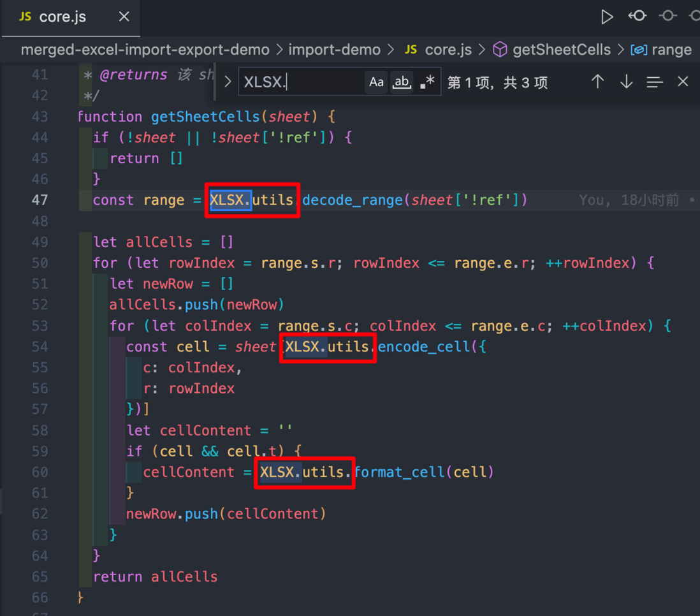700x616 pixels.
Task: Expand the replace field chevron in find widget
Action: [228, 82]
